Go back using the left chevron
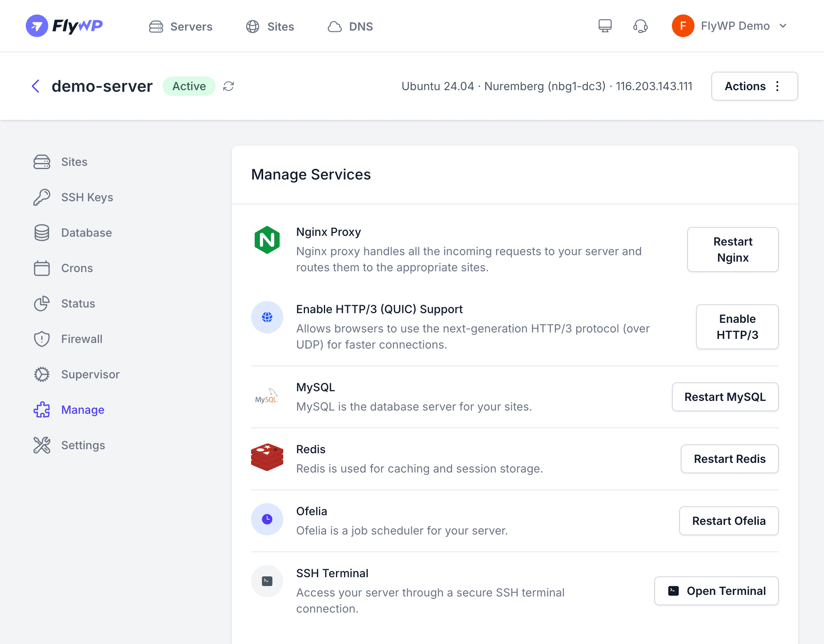Screen dimensions: 824x644 pyautogui.click(x=36, y=86)
